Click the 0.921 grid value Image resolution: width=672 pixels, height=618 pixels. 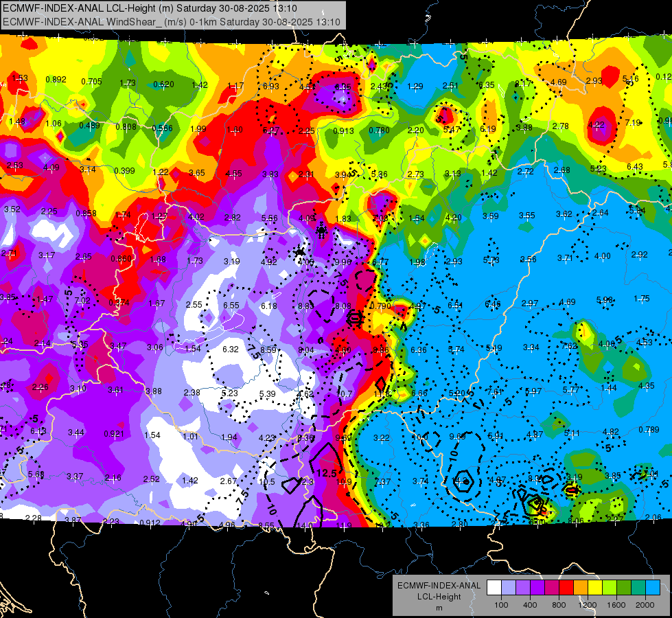point(114,433)
